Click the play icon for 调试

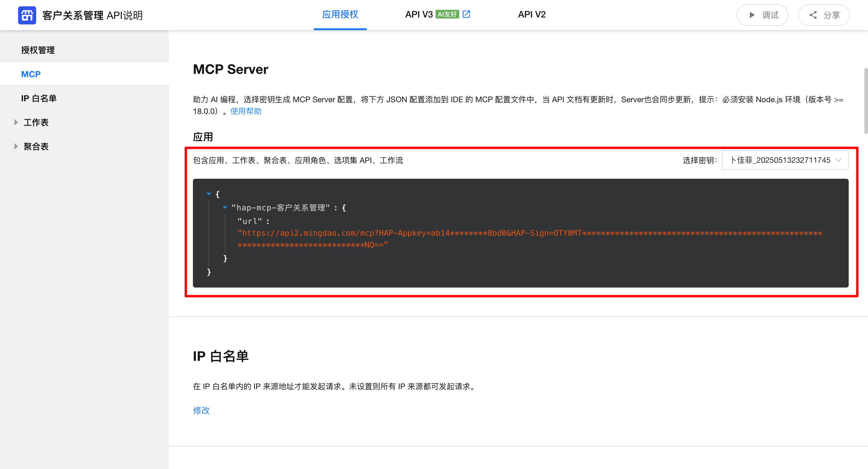coord(752,15)
